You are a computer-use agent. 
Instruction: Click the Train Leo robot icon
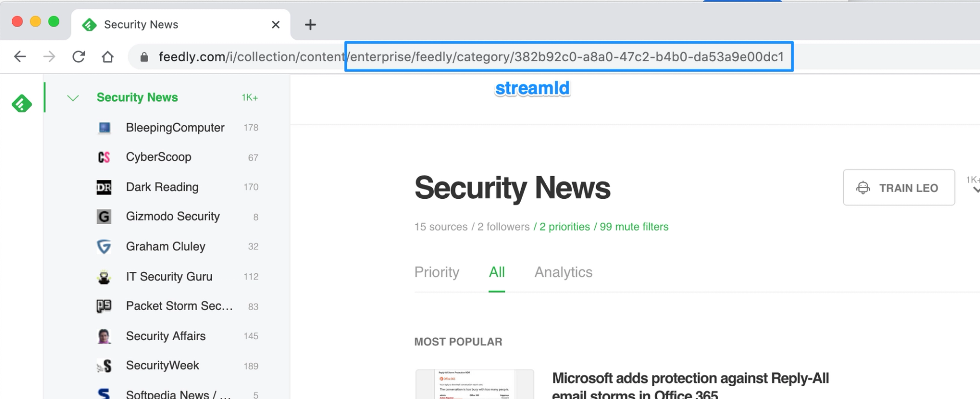coord(863,187)
